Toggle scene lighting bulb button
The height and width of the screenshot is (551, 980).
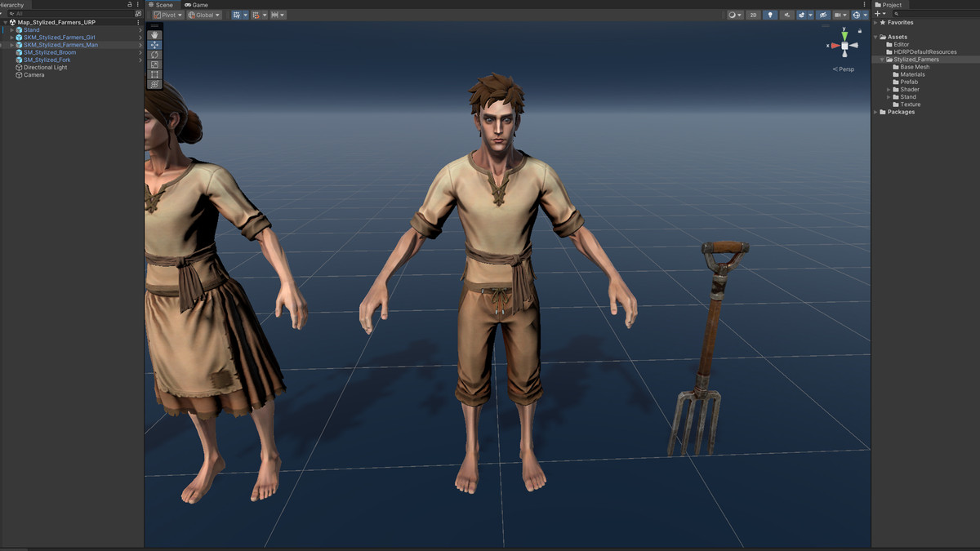coord(770,15)
